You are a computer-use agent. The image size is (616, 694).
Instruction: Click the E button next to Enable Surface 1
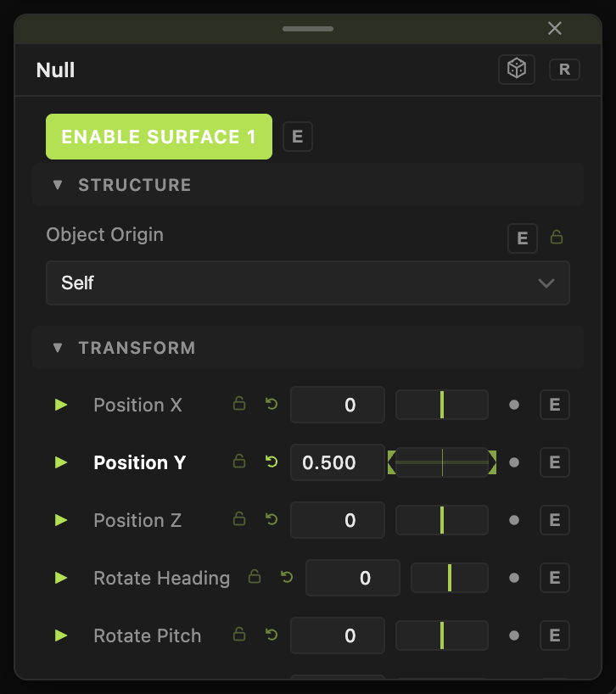tap(297, 137)
